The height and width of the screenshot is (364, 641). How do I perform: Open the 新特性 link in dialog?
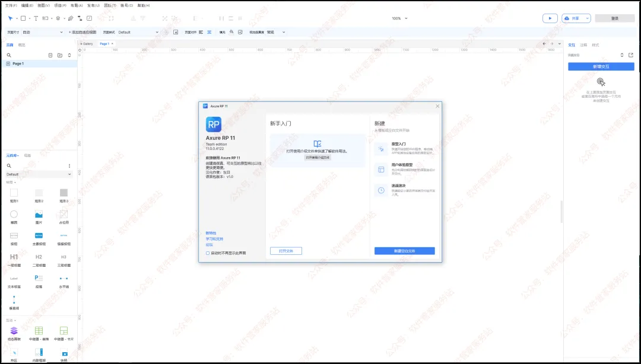[211, 233]
